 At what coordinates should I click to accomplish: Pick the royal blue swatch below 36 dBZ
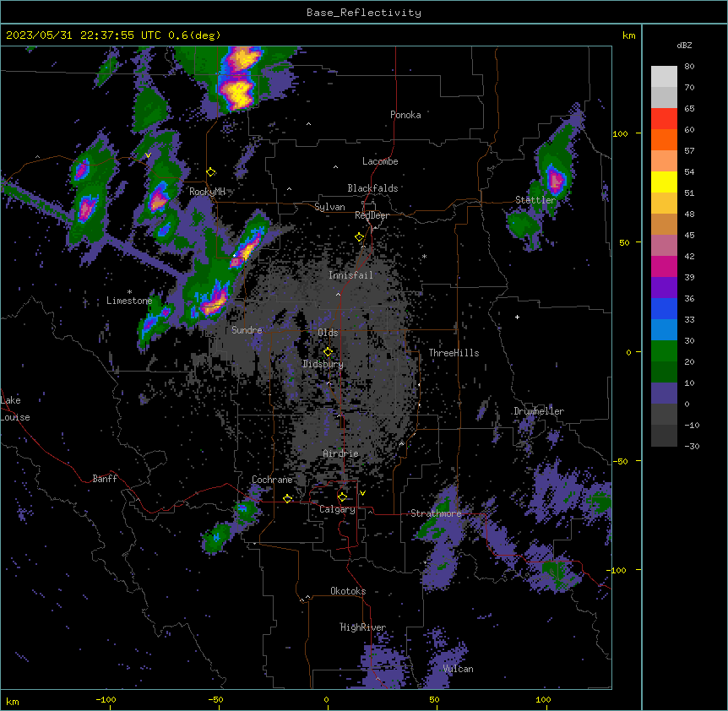coord(664,308)
